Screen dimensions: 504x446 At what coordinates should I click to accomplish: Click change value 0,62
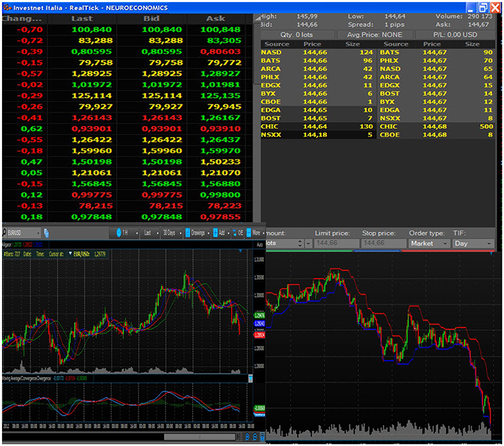[31, 128]
